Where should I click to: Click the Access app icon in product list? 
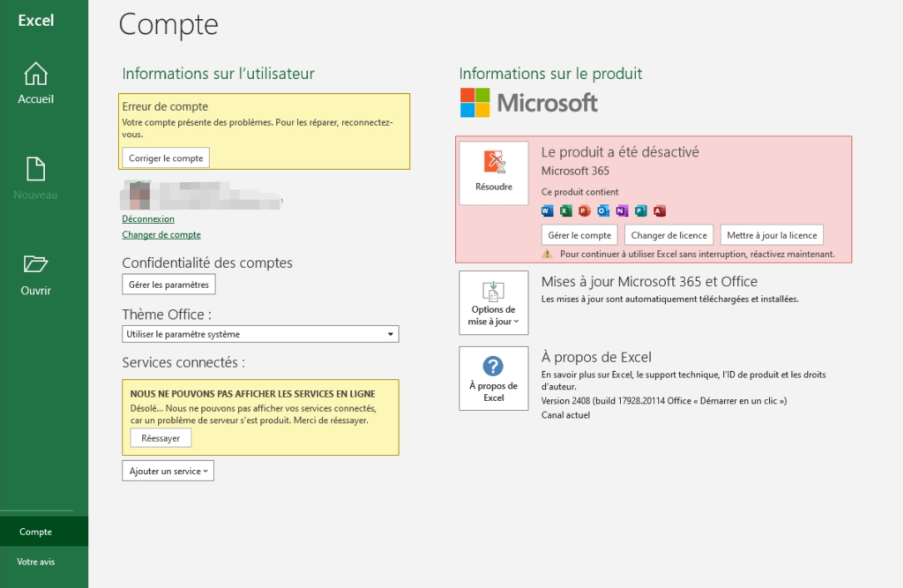click(x=659, y=211)
